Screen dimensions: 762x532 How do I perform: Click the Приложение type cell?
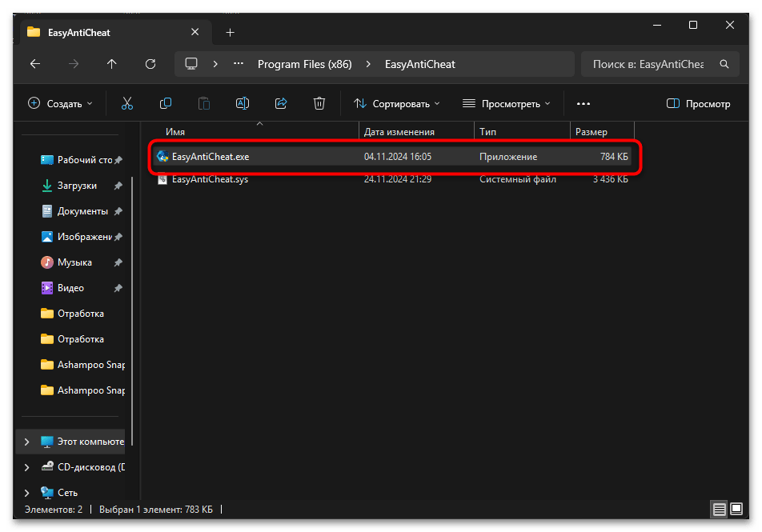508,157
